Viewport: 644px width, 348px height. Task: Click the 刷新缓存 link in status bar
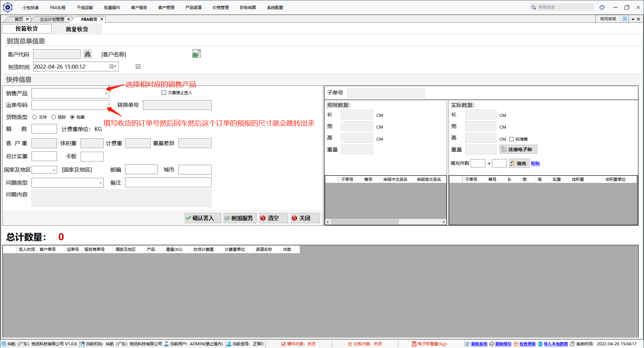[503, 344]
